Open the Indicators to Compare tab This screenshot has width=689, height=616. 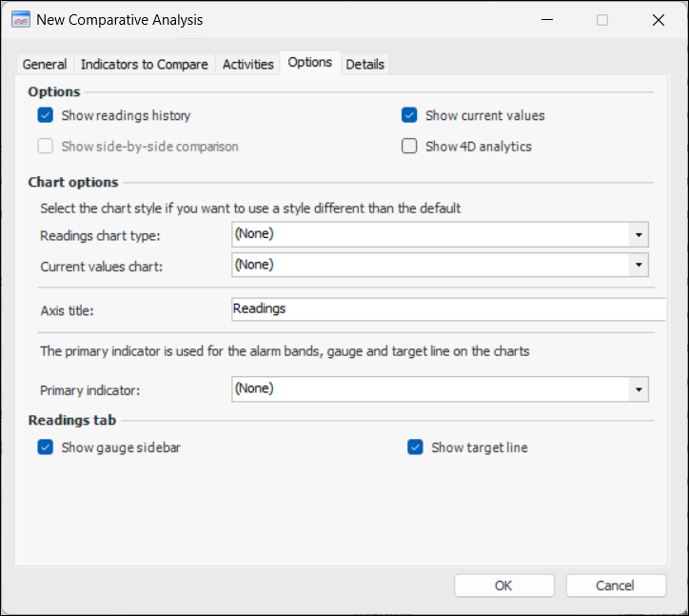click(145, 65)
